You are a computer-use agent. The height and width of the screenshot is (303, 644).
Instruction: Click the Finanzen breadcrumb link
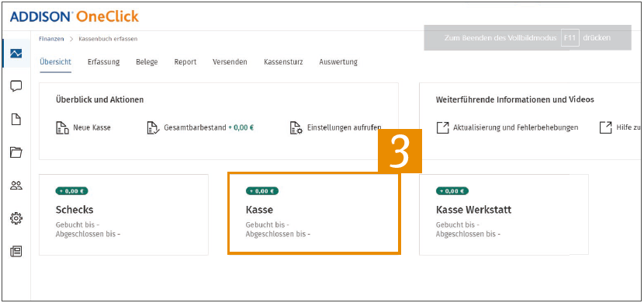click(x=51, y=39)
